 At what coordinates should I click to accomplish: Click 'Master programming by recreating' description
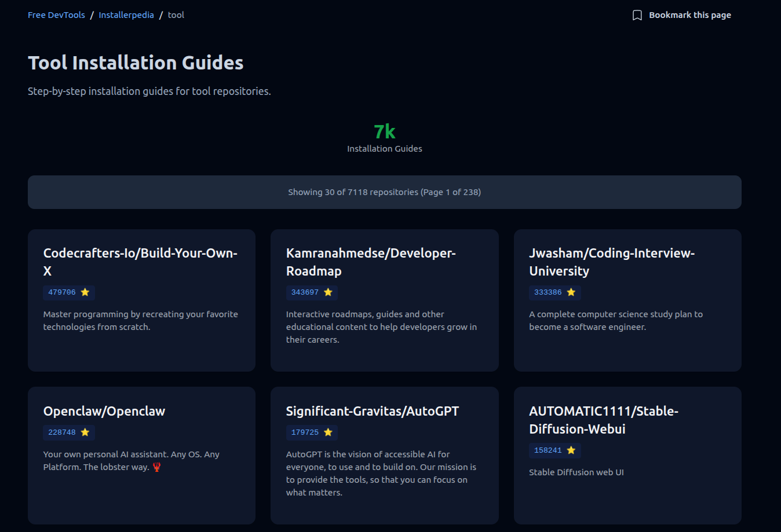click(141, 321)
